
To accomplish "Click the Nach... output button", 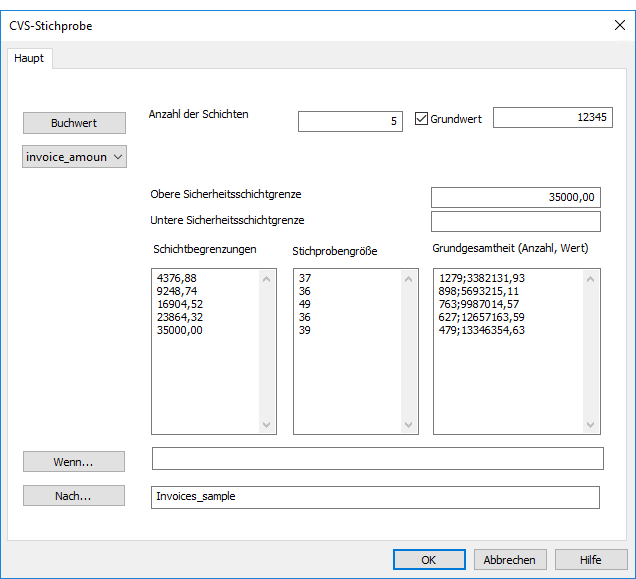I will tap(74, 496).
